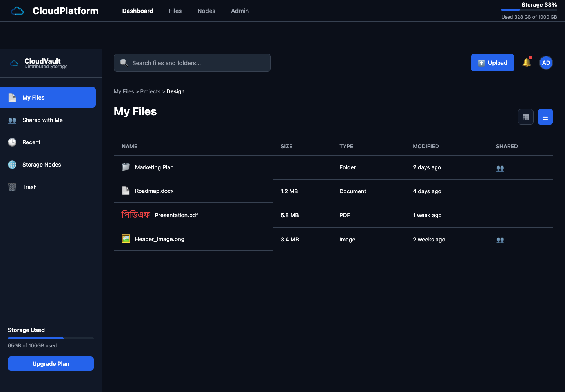The height and width of the screenshot is (392, 565).
Task: Click the CloudVault sidebar cloud icon
Action: (14, 63)
